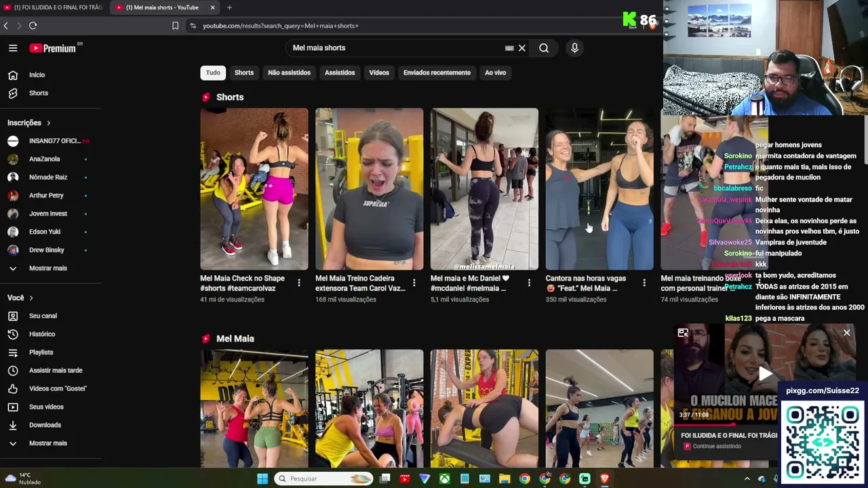
Task: Select the Vídeos filter chip
Action: 379,73
